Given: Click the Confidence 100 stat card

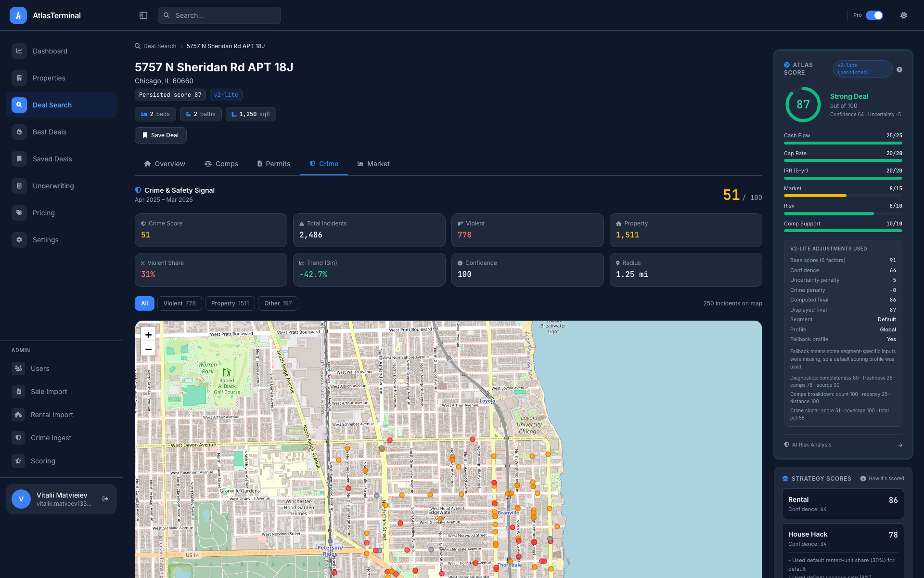Looking at the screenshot, I should (527, 270).
